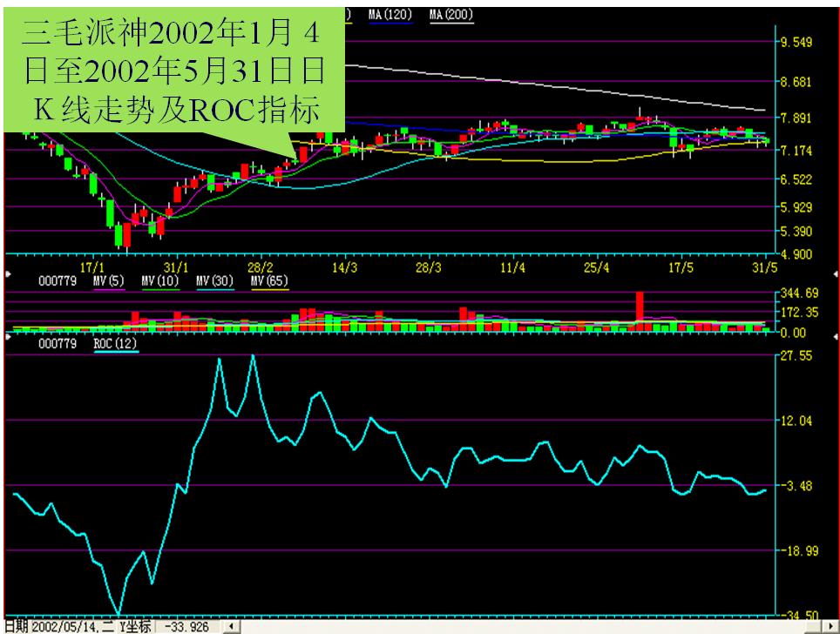Click the 28/2 date axis label
Viewport: 840px width, 634px height.
260,267
